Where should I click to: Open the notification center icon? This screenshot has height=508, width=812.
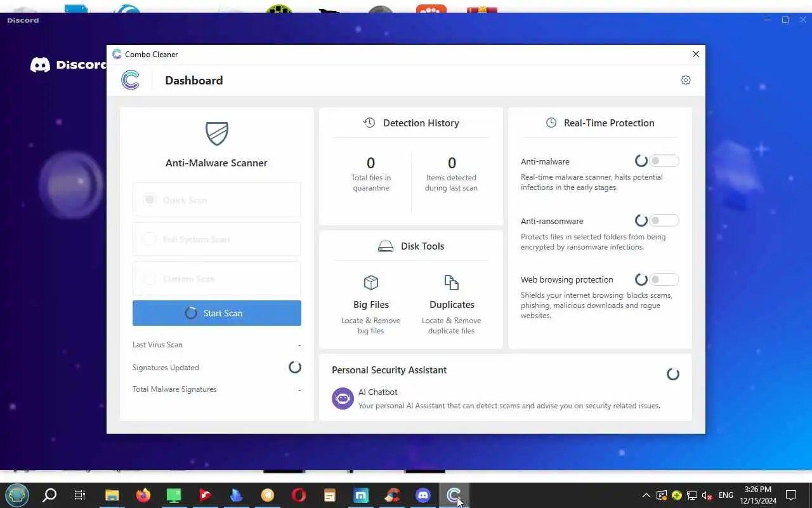coord(791,495)
